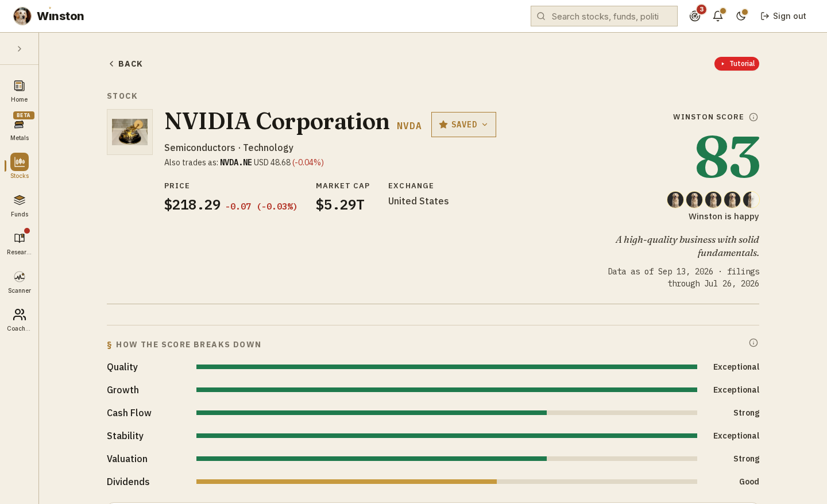Open goals target icon with badge
This screenshot has height=504, width=827.
(695, 16)
